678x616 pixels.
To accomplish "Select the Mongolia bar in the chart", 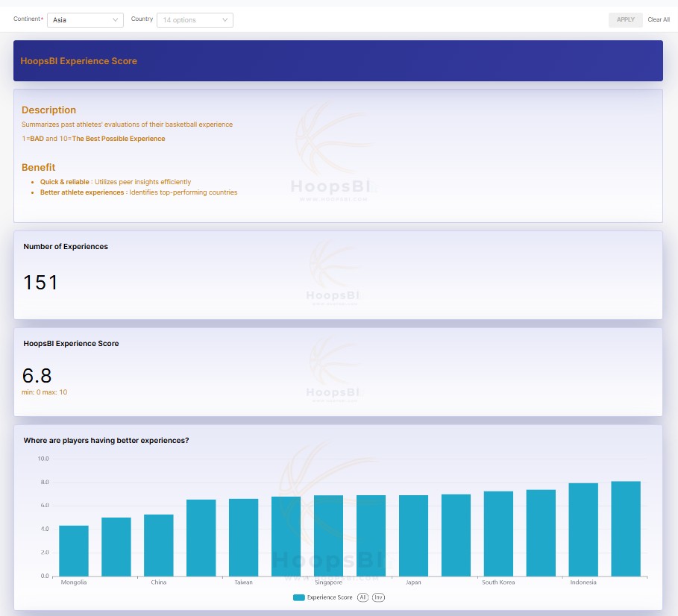I will 74,551.
